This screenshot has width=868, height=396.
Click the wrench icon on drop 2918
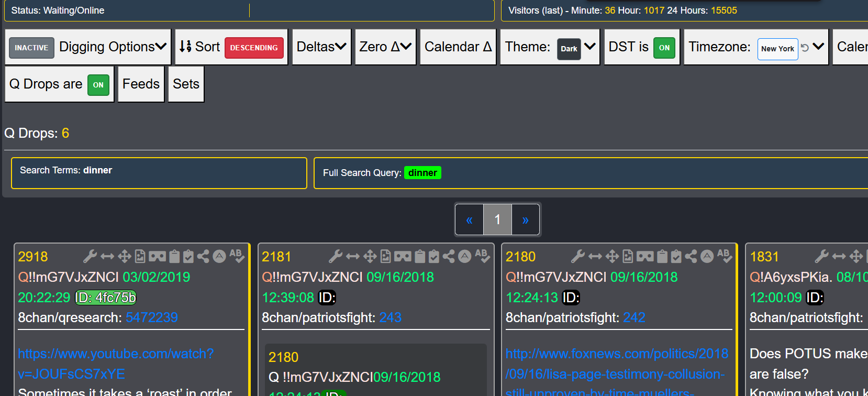click(90, 256)
